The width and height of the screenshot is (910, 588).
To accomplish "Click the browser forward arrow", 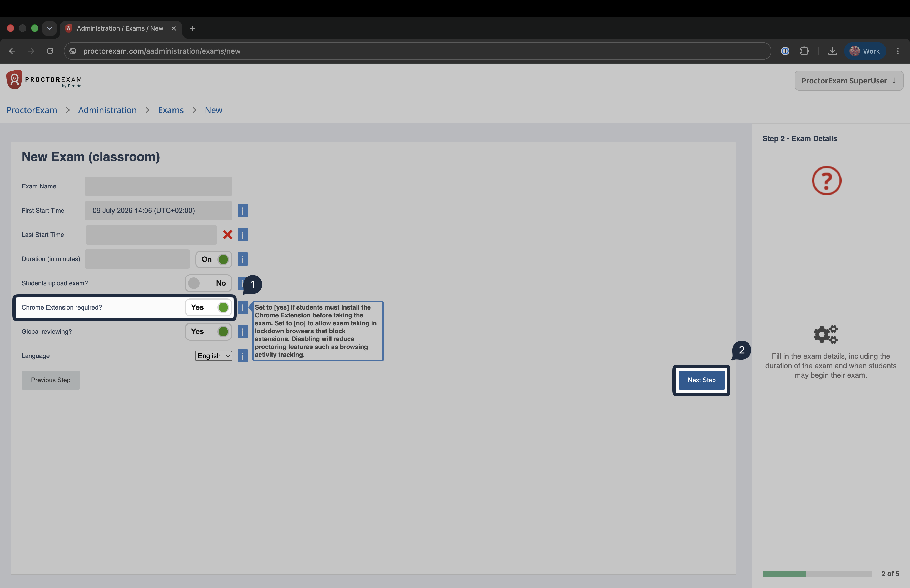I will 31,51.
